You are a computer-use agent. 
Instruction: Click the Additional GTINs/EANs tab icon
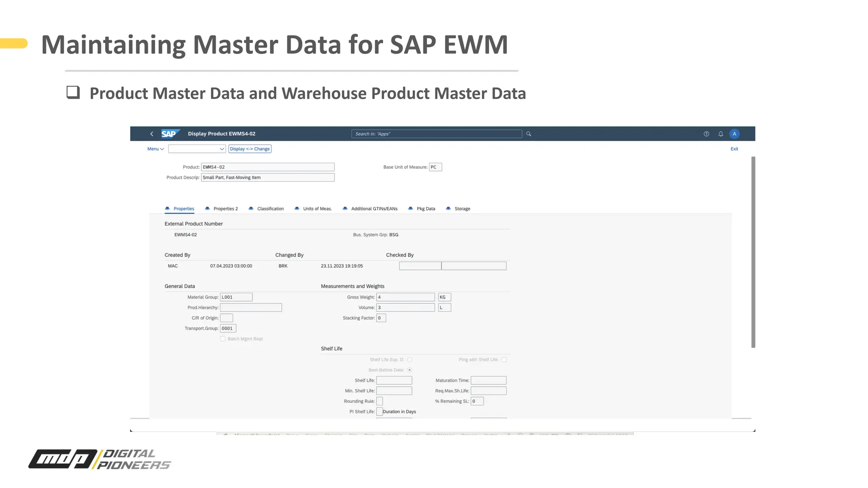pos(345,208)
